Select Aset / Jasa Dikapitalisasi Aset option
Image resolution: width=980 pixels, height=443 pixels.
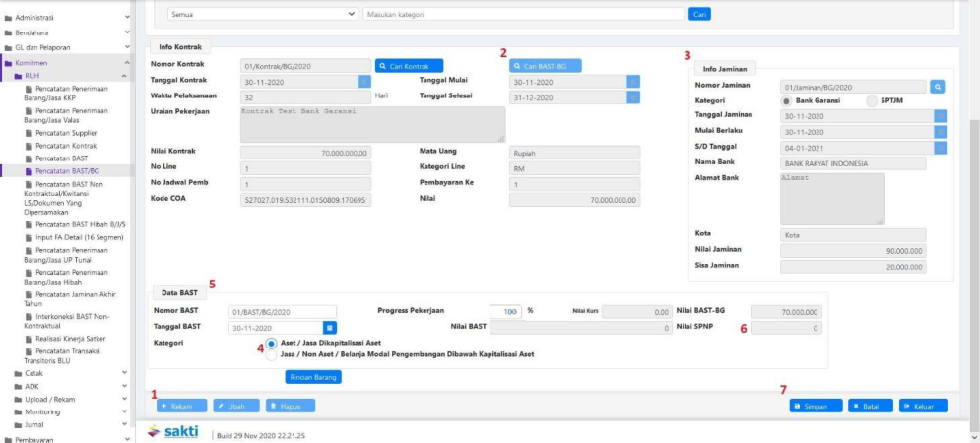coord(271,343)
